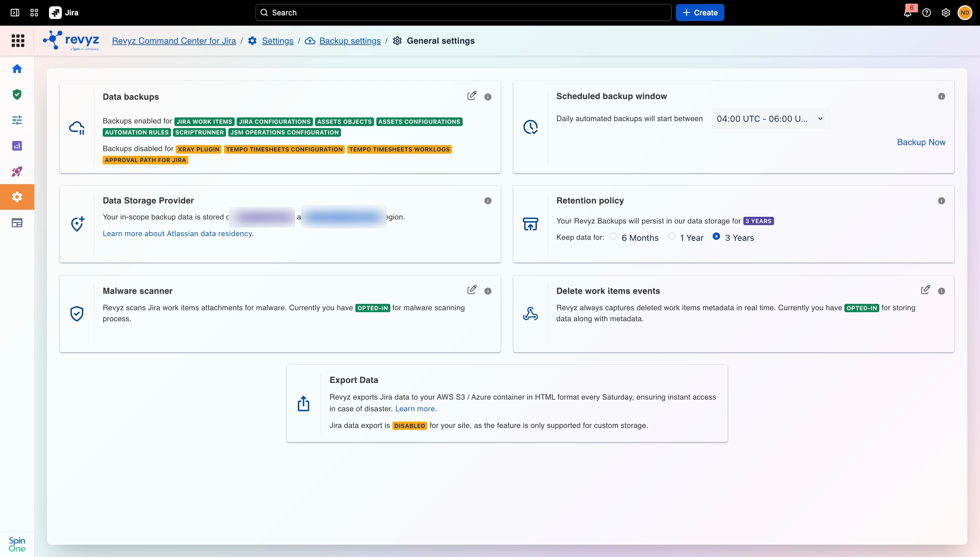The image size is (980, 557).
Task: Show info for Scheduled backup window
Action: 941,96
